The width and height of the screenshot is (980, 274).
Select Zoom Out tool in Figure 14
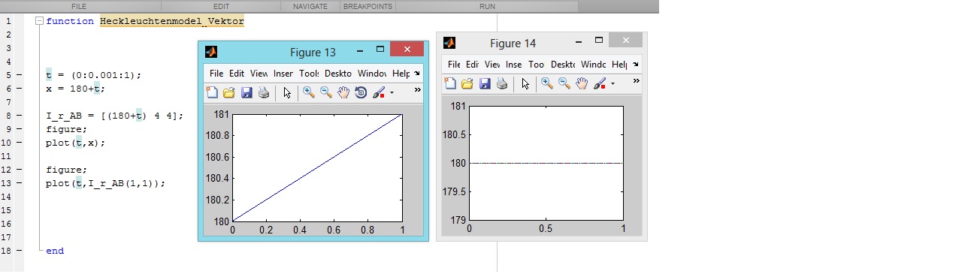tap(564, 83)
